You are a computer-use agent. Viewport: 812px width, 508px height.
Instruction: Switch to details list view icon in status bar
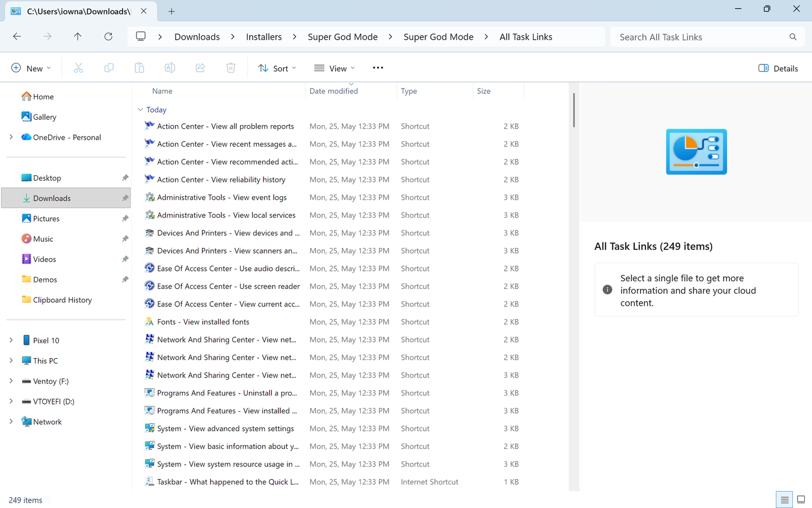click(784, 500)
